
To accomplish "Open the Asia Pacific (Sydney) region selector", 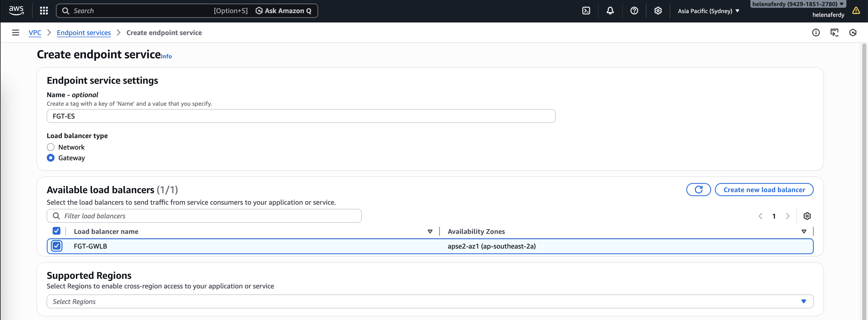I will [708, 11].
